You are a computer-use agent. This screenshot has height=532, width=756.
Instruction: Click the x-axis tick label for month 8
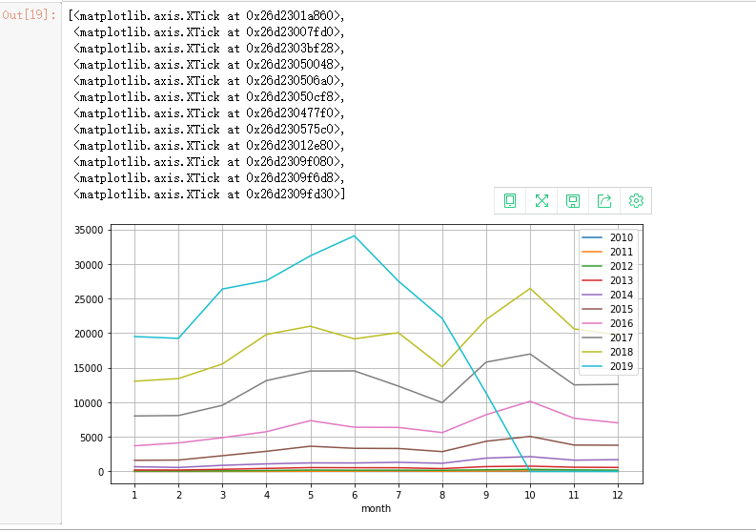[442, 495]
